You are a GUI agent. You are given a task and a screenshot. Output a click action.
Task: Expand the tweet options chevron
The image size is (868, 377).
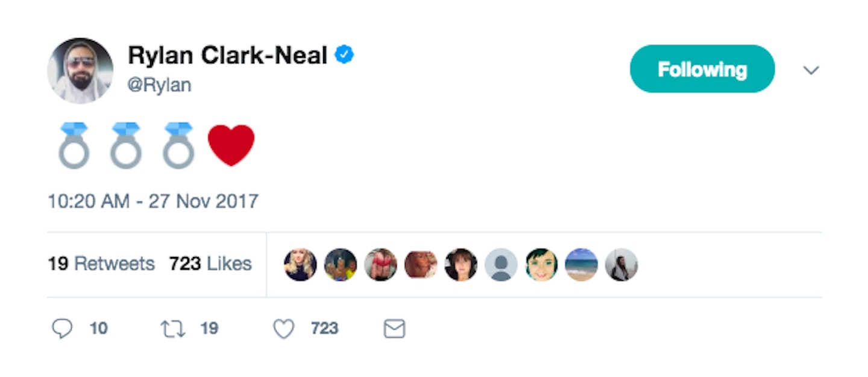pos(811,71)
